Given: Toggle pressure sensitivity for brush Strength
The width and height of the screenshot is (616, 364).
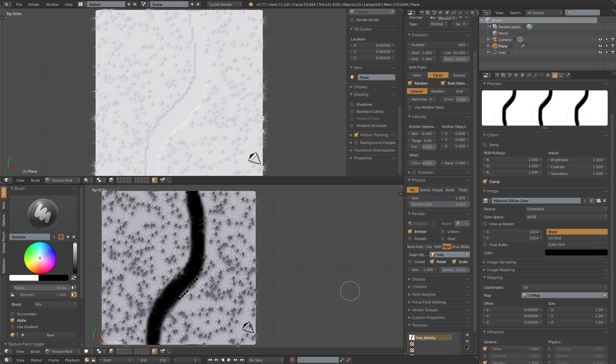Looking at the screenshot, I should tap(74, 294).
